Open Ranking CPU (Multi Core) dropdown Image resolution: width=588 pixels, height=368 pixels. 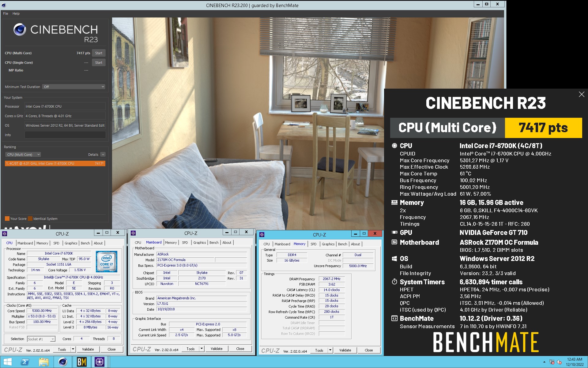[x=23, y=155]
